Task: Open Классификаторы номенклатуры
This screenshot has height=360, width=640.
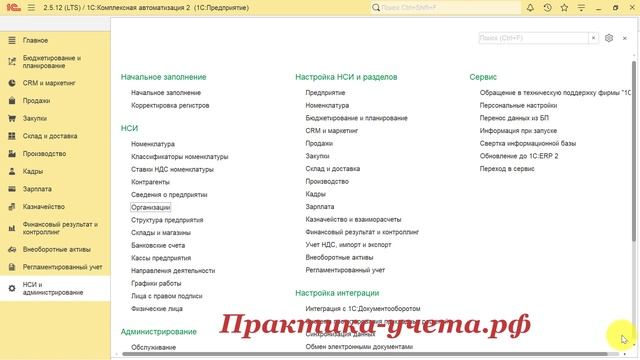Action: click(x=180, y=157)
